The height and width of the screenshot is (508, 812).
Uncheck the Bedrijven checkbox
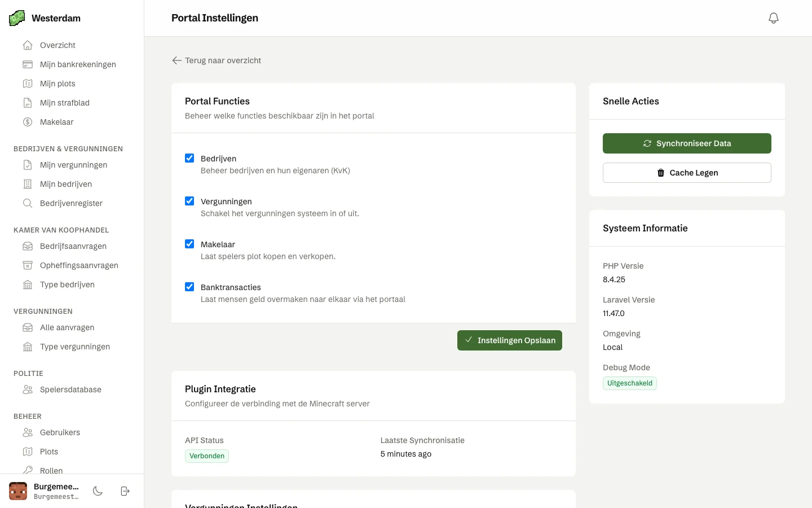[x=189, y=158]
